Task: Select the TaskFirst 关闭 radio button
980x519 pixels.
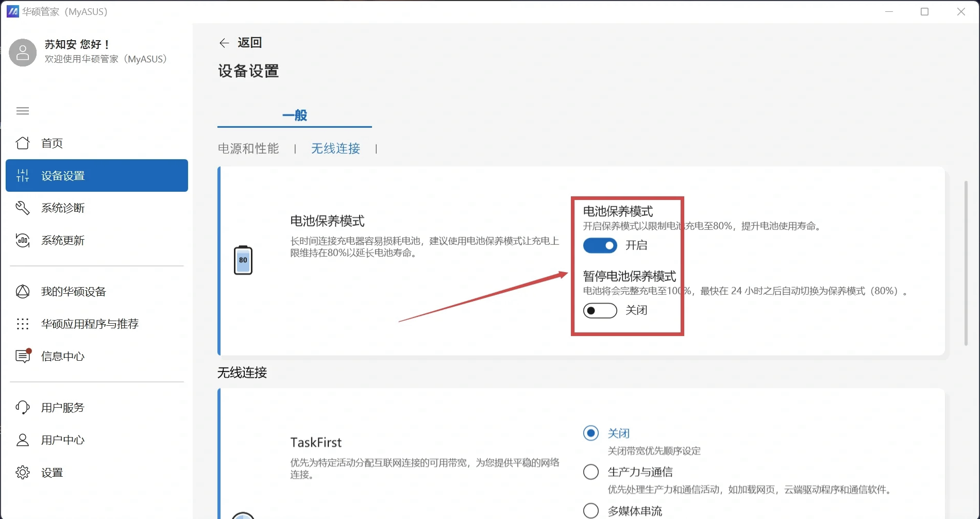Action: point(591,433)
